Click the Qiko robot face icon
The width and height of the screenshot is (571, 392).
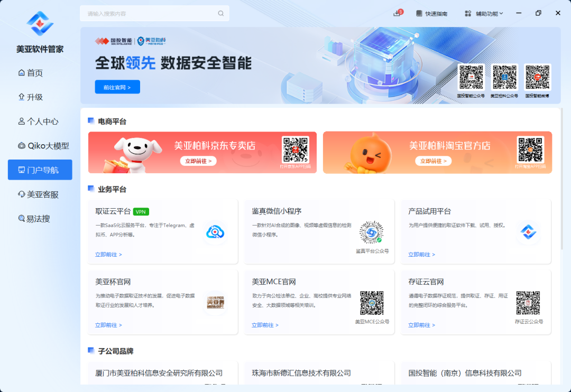tap(22, 146)
